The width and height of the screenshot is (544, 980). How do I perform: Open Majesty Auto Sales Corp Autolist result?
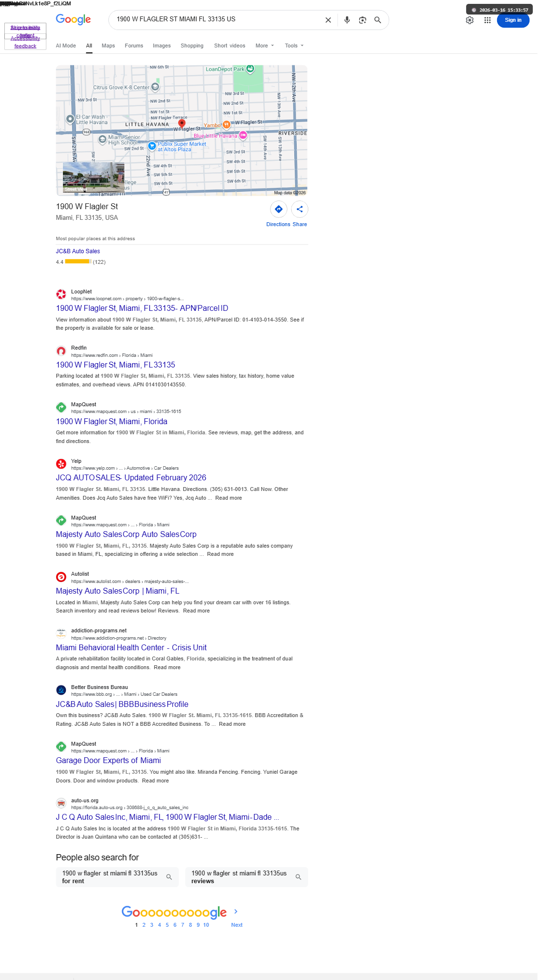coord(118,591)
